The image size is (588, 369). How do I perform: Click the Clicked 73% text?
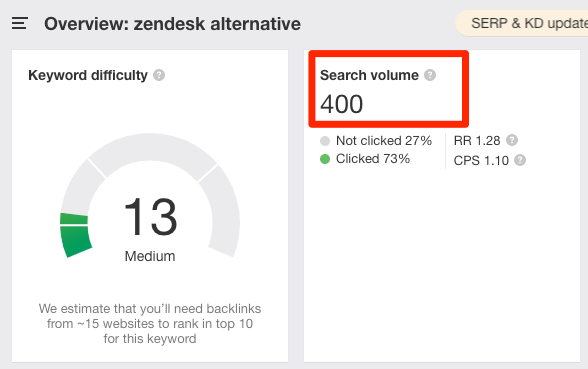click(373, 159)
